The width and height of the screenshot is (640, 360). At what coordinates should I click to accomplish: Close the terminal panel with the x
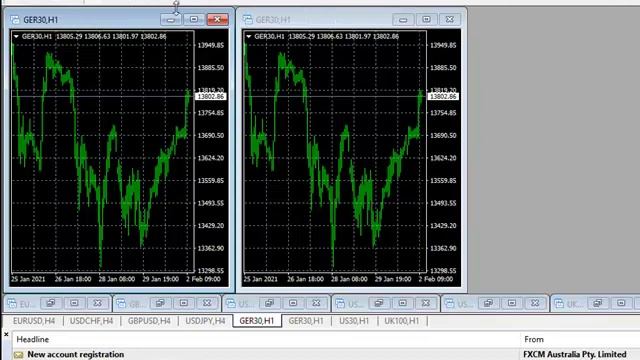[x=6, y=335]
